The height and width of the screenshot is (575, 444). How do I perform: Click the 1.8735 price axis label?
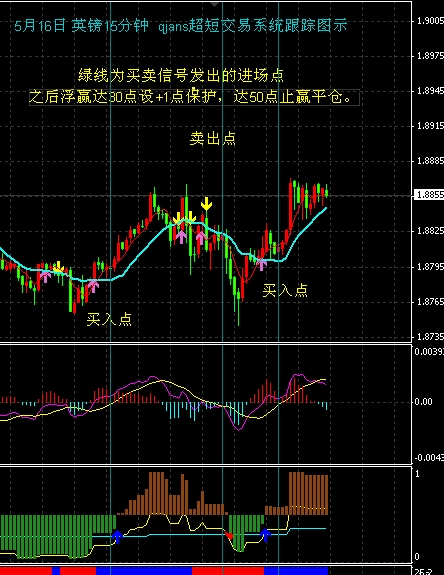pyautogui.click(x=430, y=337)
